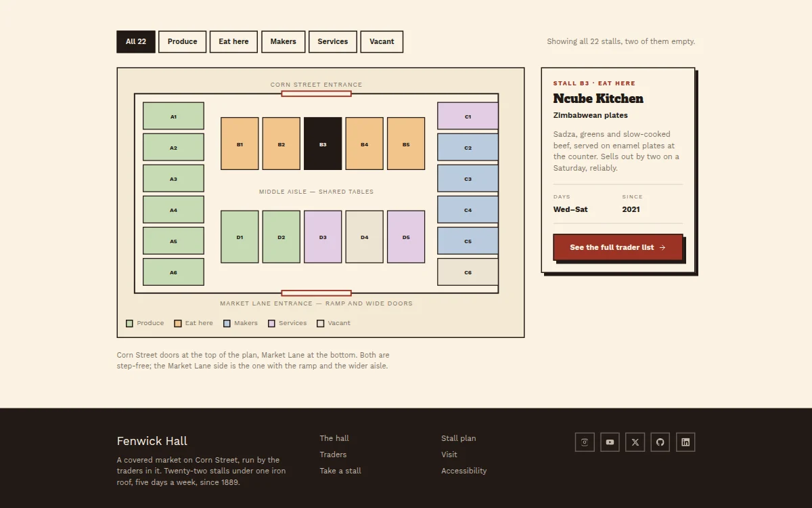Click the Wed–Sat days value
The height and width of the screenshot is (508, 812).
click(x=570, y=209)
